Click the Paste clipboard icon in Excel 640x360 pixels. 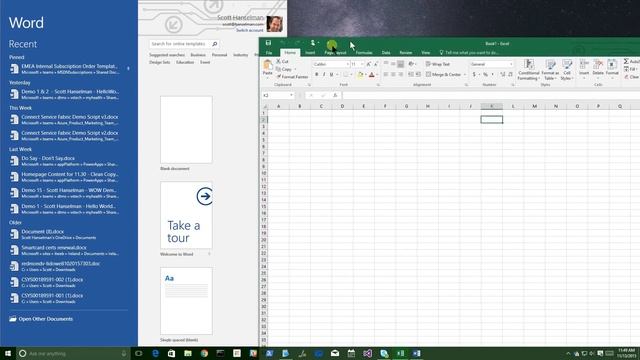[268, 65]
